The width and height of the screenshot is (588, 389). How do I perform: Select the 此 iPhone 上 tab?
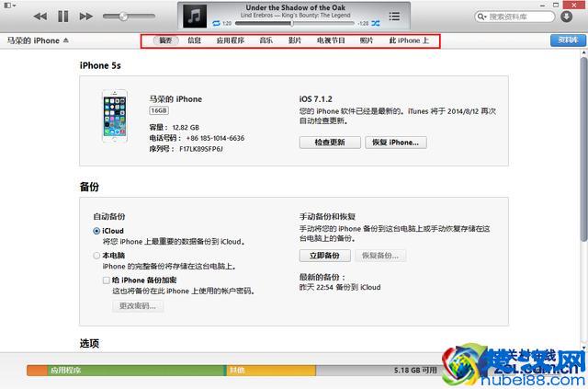tap(409, 40)
